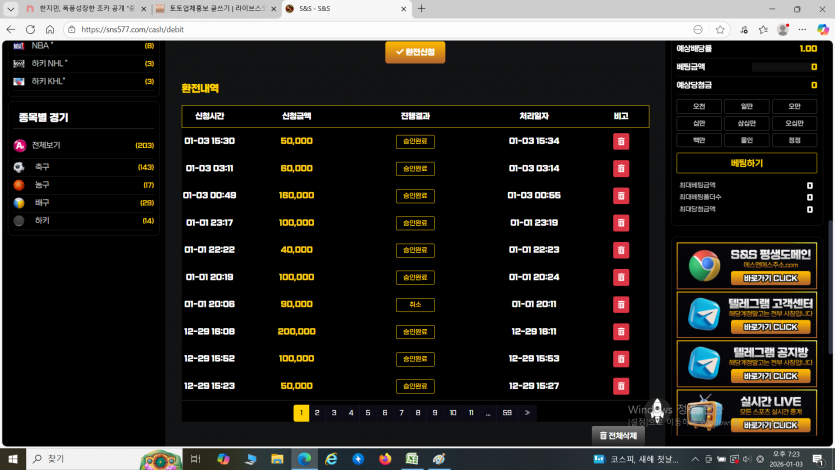Open the Chrome S&S 평생도메인 banner

click(x=748, y=265)
